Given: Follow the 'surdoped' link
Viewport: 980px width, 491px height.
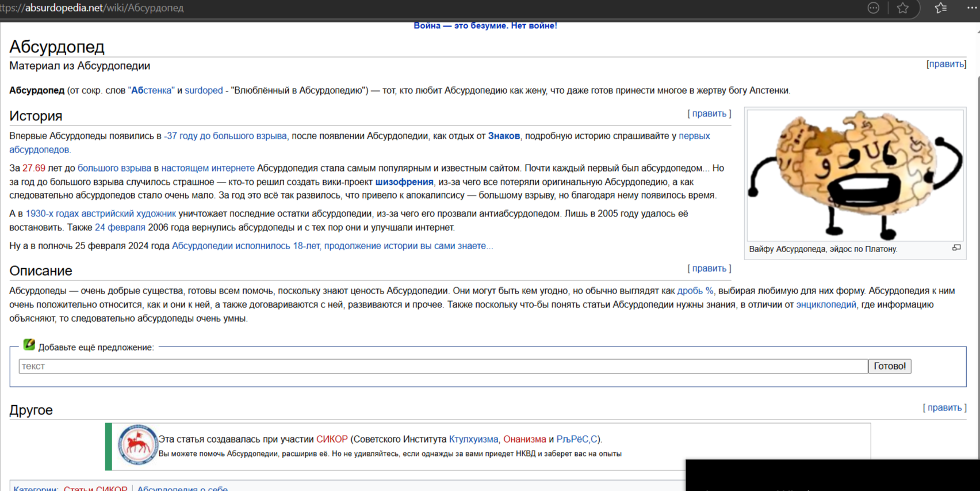Looking at the screenshot, I should click(x=204, y=90).
